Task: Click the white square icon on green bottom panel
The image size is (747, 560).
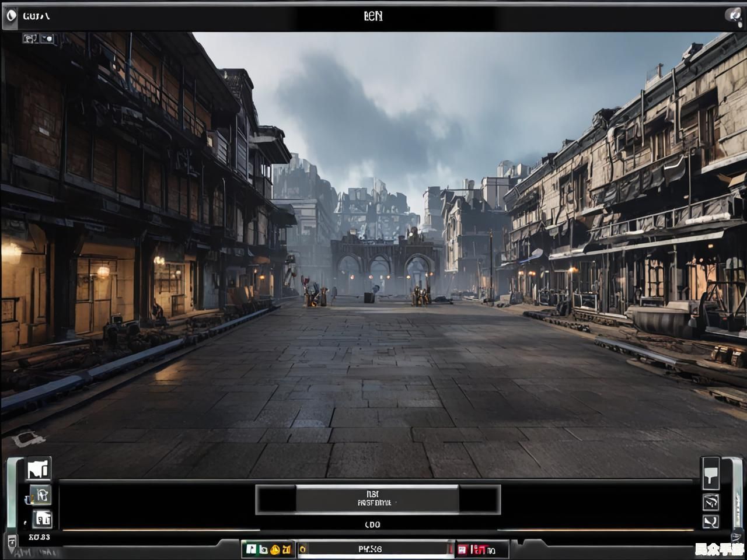Action: coord(251,549)
